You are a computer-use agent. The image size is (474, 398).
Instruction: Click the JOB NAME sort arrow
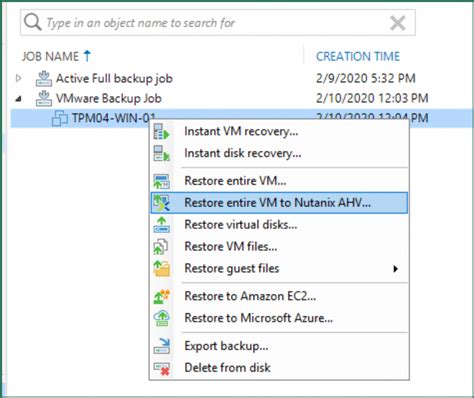coord(87,56)
